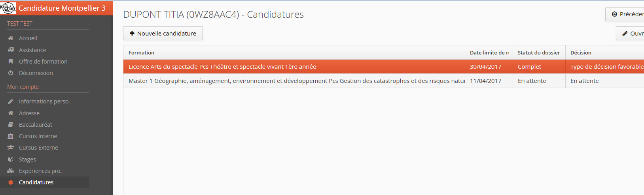This screenshot has width=644, height=195.
Task: Click the book icon beside Baccalauréat
Action: (x=11, y=125)
